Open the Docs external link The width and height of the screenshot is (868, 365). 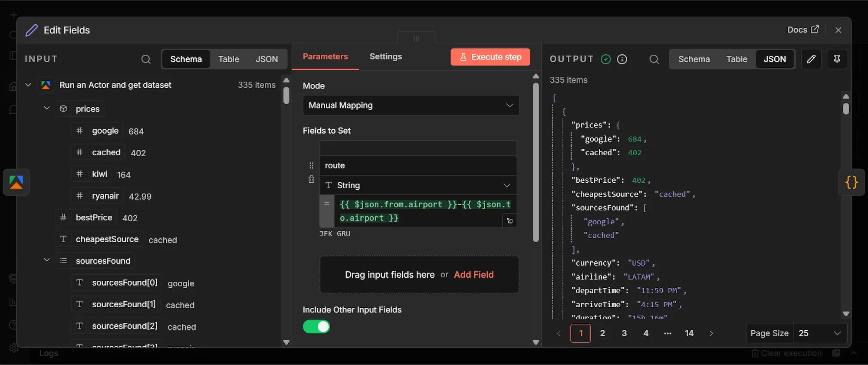tap(803, 30)
